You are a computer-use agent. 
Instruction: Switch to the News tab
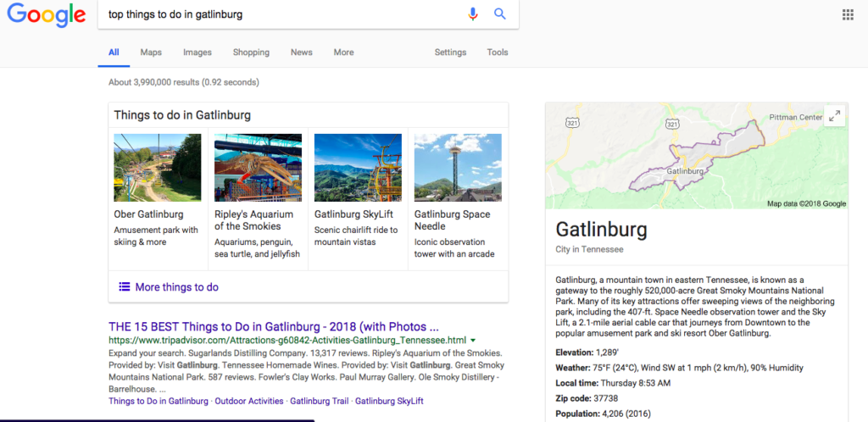click(x=302, y=53)
